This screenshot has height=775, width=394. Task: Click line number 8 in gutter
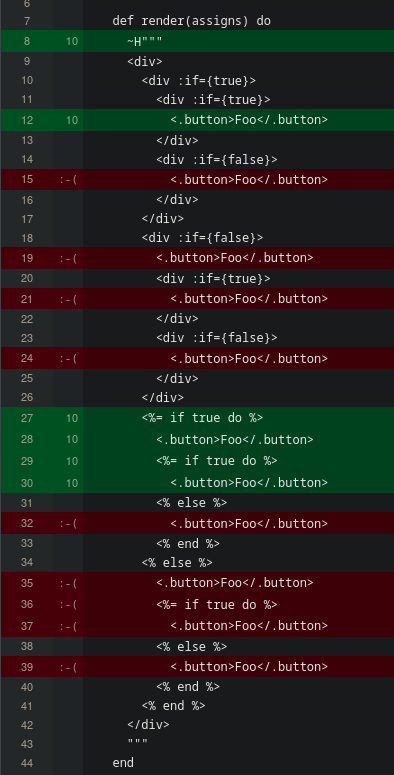click(27, 41)
